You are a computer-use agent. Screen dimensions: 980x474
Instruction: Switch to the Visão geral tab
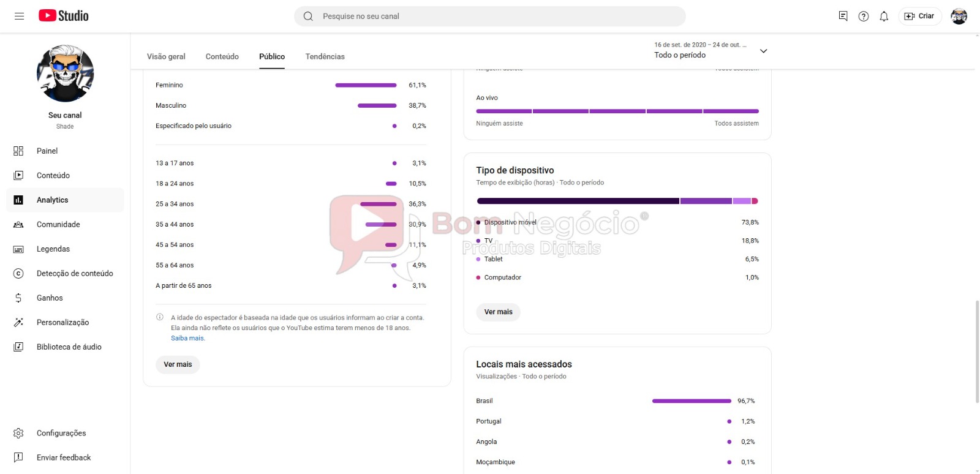coord(166,57)
